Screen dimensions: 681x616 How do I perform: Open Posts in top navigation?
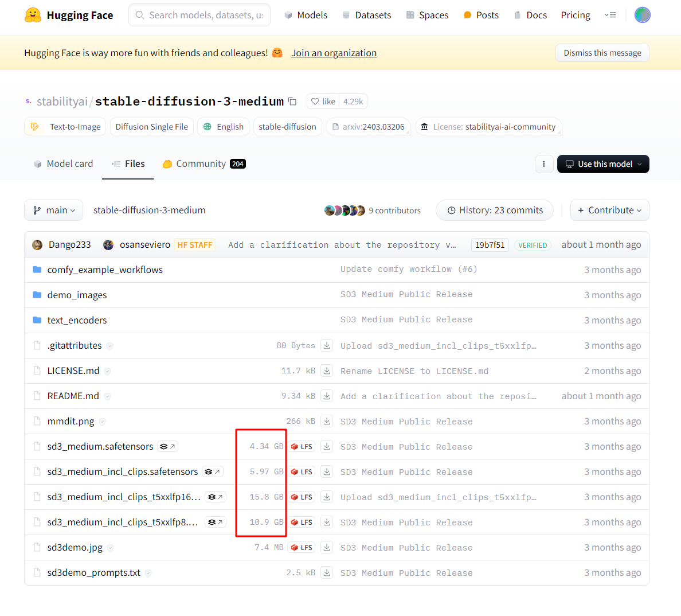[481, 15]
